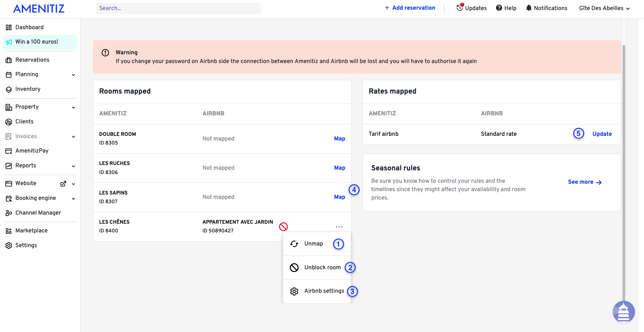The height and width of the screenshot is (332, 644).
Task: Click the Settings gear icon in sidebar
Action: point(9,245)
